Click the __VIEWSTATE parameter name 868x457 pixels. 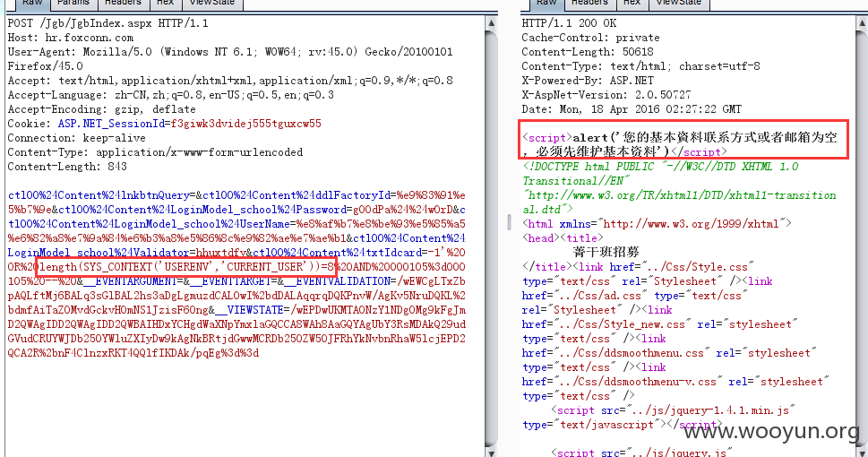pos(249,310)
